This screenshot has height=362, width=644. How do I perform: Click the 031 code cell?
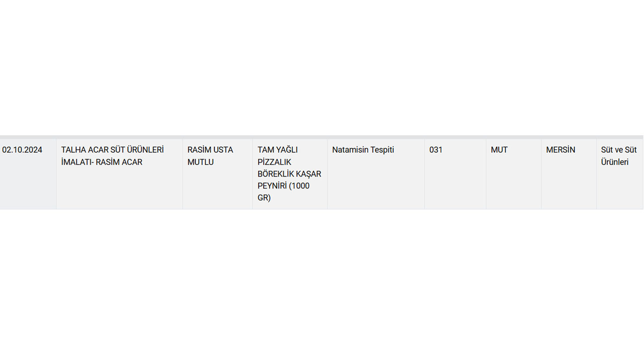(x=436, y=150)
